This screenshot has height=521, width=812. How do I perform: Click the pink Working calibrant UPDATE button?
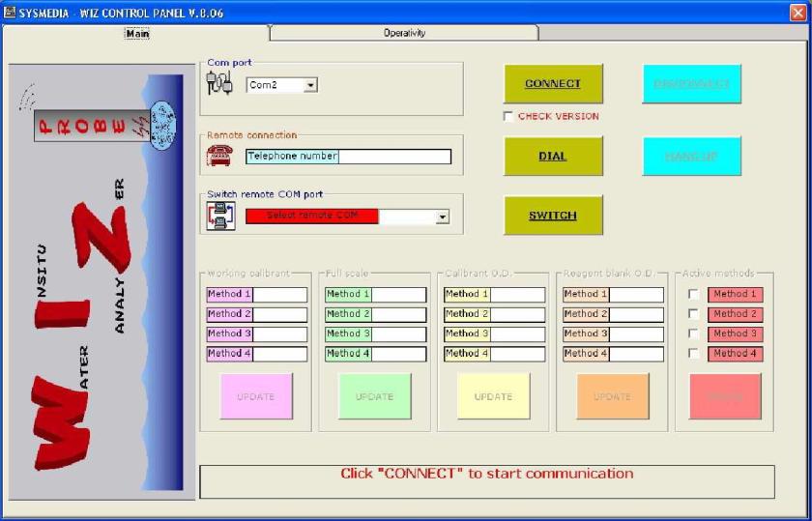point(256,396)
